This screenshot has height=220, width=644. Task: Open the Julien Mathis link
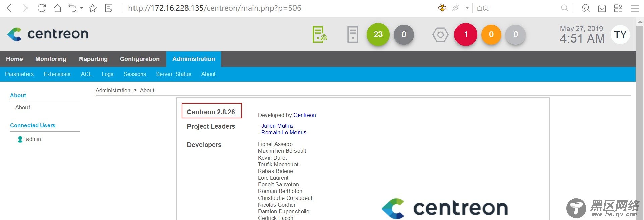point(277,126)
